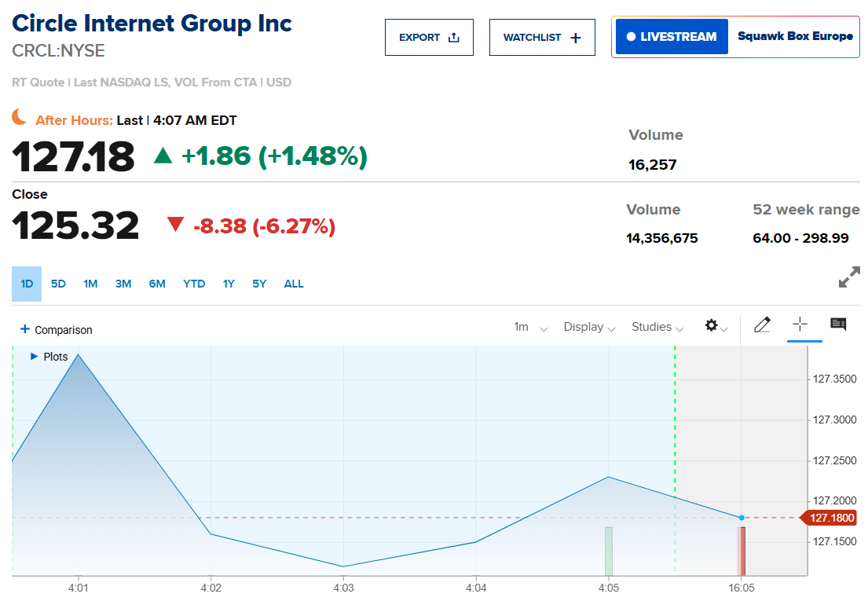The height and width of the screenshot is (601, 868).
Task: Open the 1m interval dropdown
Action: coord(530,327)
